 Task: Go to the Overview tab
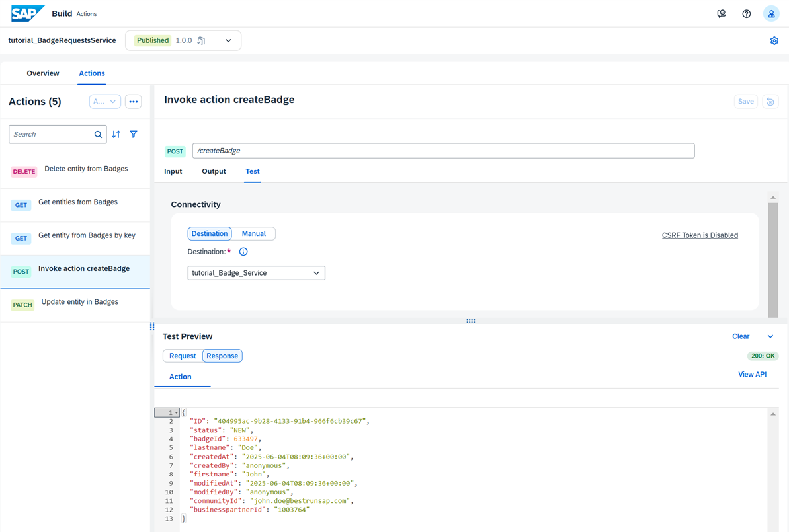pos(43,73)
